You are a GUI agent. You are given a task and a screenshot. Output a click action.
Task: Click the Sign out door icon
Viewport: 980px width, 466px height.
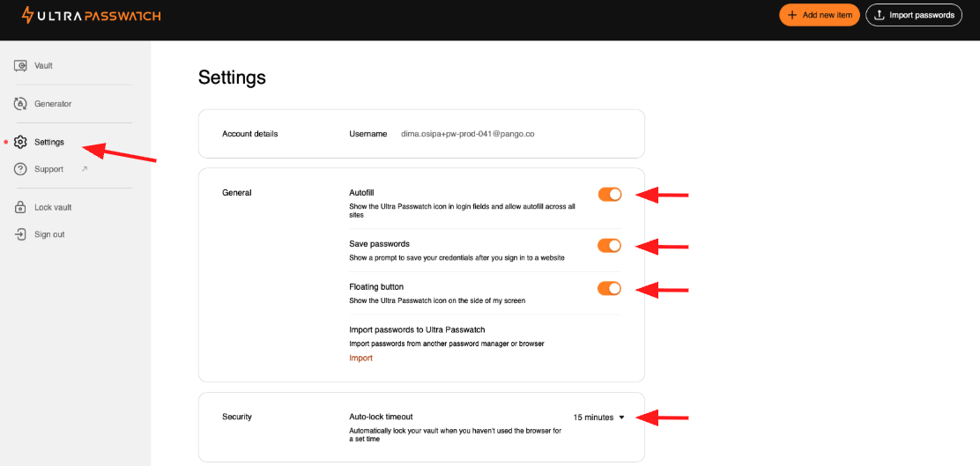(x=20, y=234)
